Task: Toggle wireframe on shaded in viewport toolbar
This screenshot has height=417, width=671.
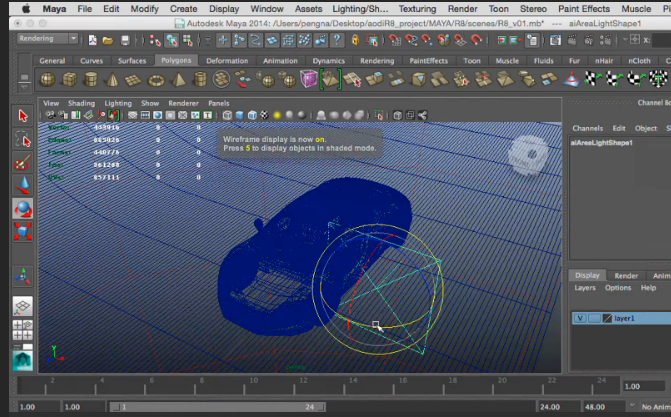Action: (252, 115)
